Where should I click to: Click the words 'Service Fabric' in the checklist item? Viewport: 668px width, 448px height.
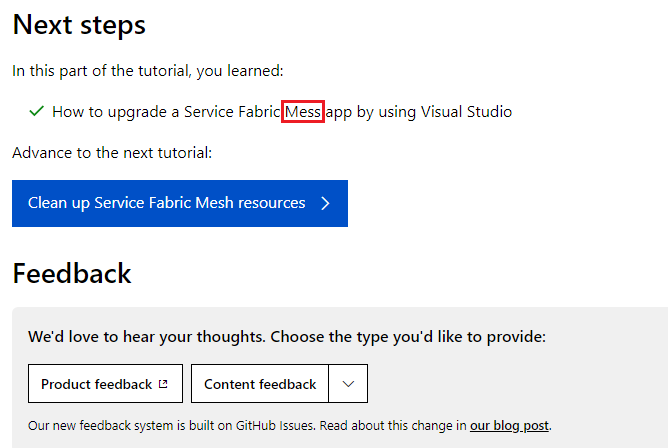coord(232,112)
